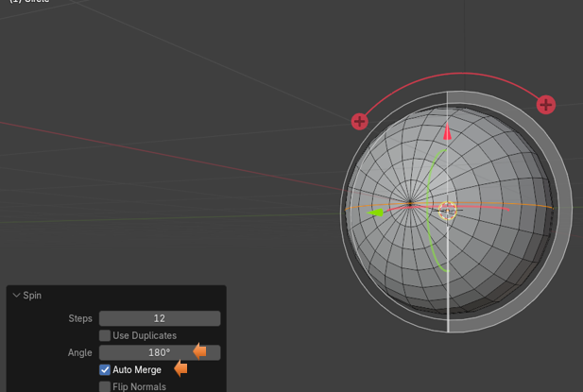
Task: Click the Auto Merge label text
Action: 137,369
